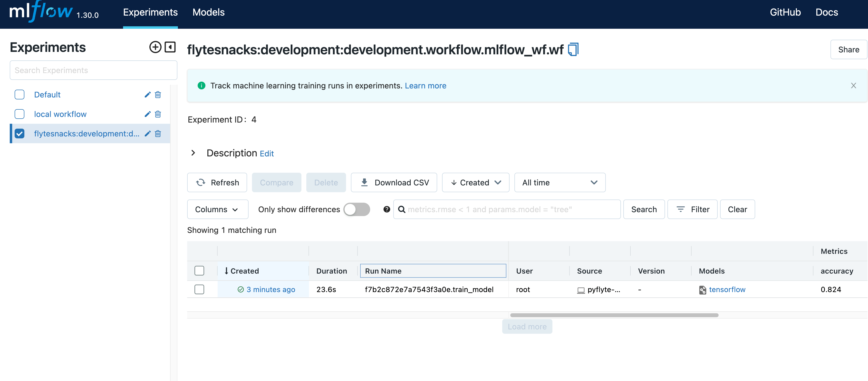Screen dimensions: 868x381
Task: Rename the Default experiment with the pencil icon
Action: 147,95
